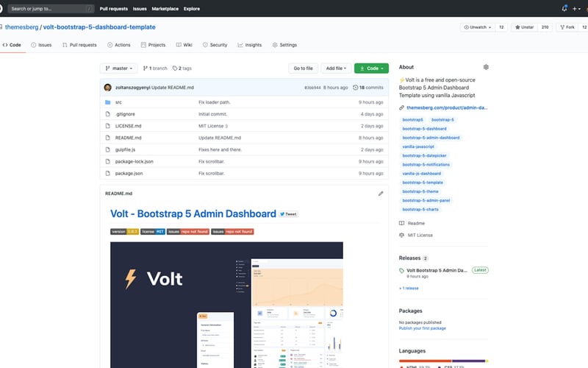Open the stargazers count 210

[545, 27]
